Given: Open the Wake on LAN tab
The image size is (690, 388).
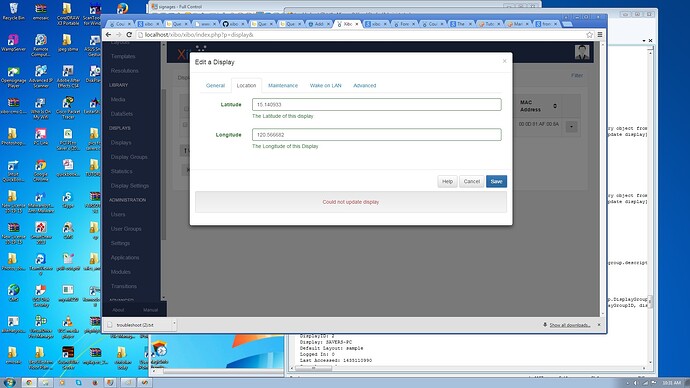Looking at the screenshot, I should 325,85.
